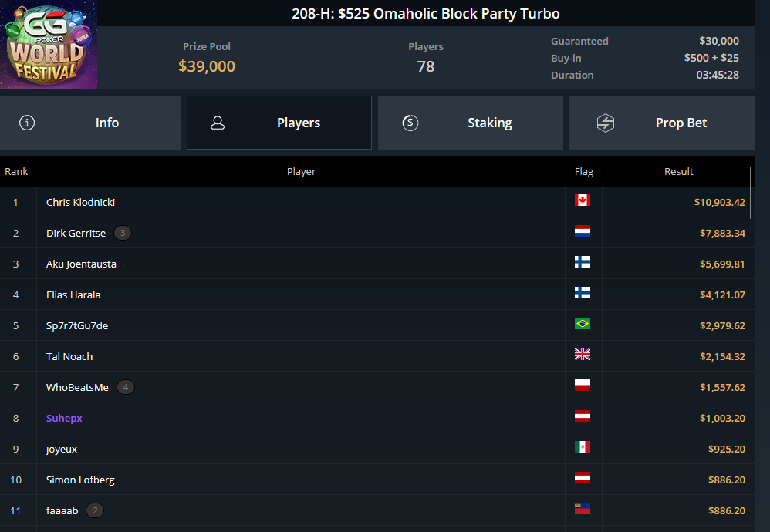Viewport: 770px width, 532px height.
Task: Select the highlighted player Suhepx
Action: 64,418
